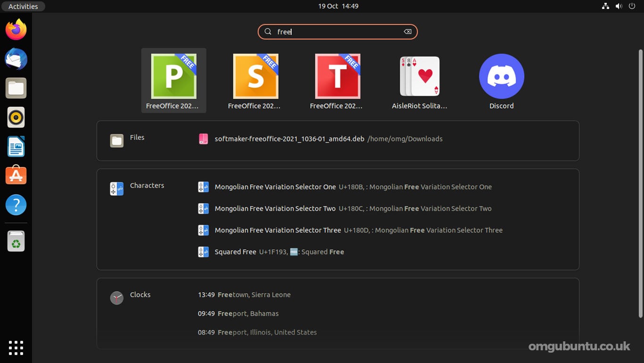644x363 pixels.
Task: Open the clock and calendar menu
Action: pos(338,6)
